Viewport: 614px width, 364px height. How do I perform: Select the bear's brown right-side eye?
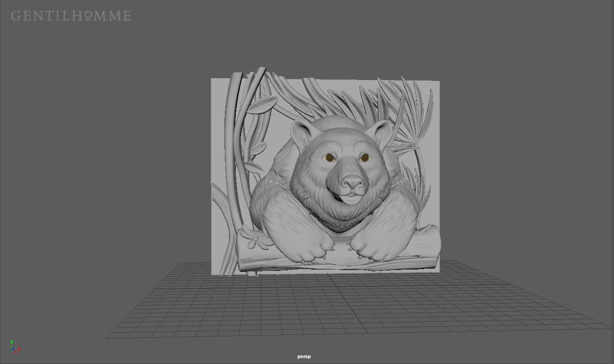pos(365,157)
